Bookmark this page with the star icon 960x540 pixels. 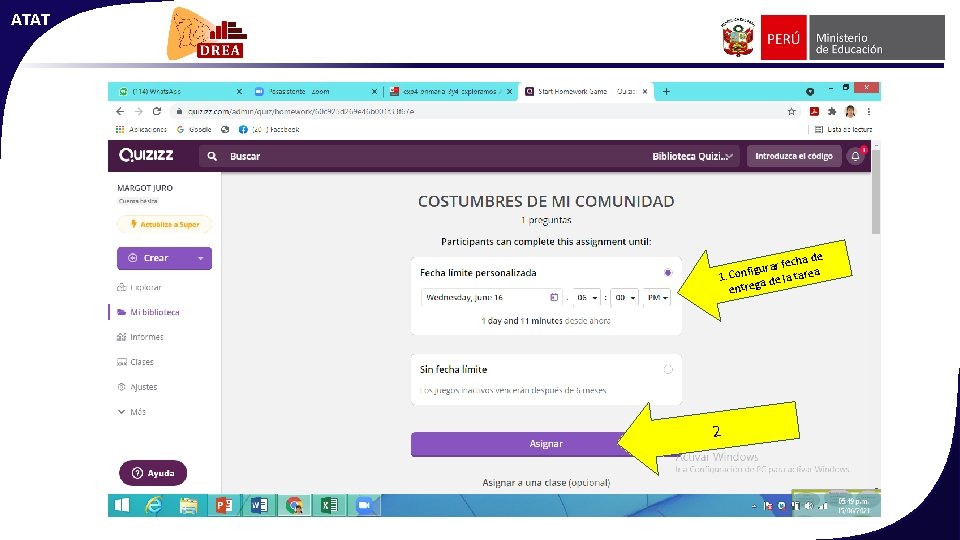tap(792, 111)
